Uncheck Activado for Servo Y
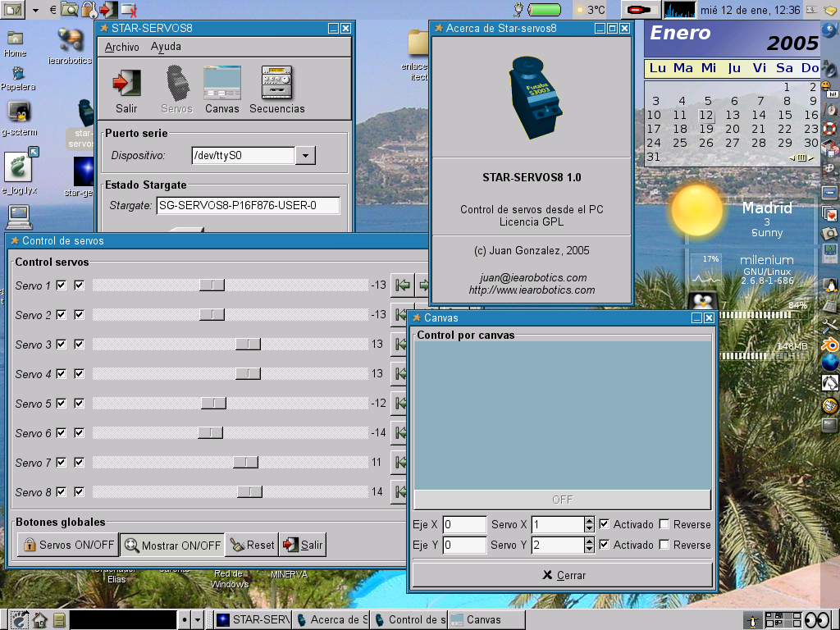This screenshot has height=630, width=840. click(x=605, y=545)
